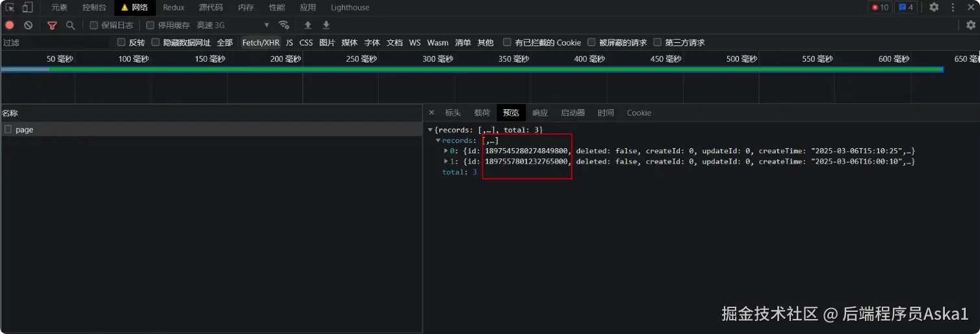Image resolution: width=980 pixels, height=334 pixels.
Task: Open the 源代码 panel tab
Action: (211, 7)
